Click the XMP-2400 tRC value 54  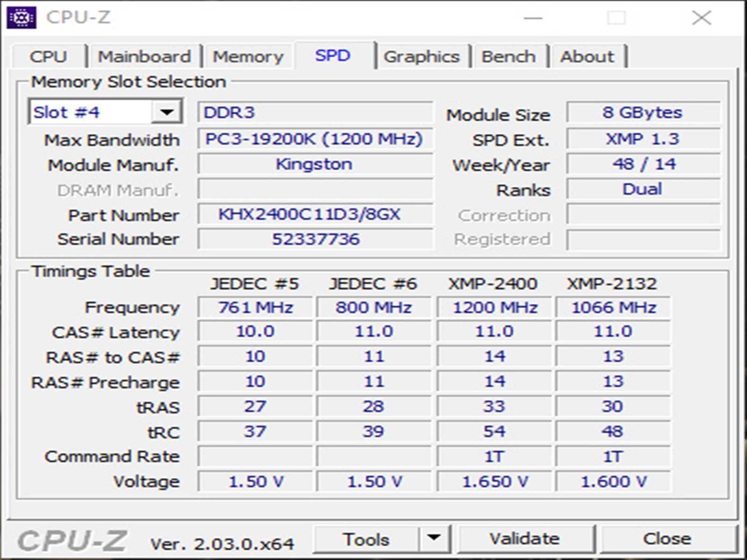(494, 432)
